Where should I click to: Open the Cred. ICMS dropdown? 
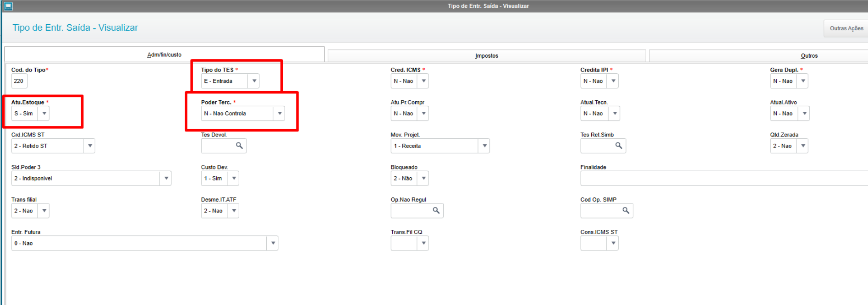coord(423,81)
